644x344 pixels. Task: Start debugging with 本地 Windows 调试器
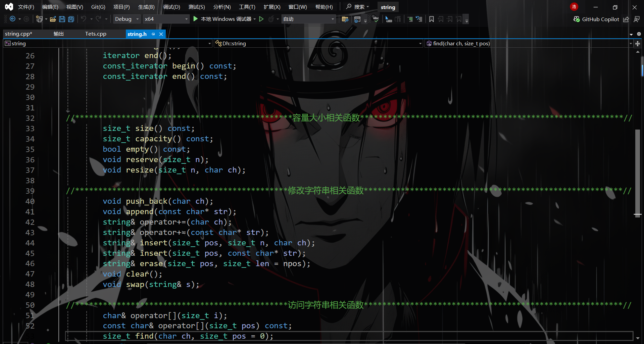[222, 19]
